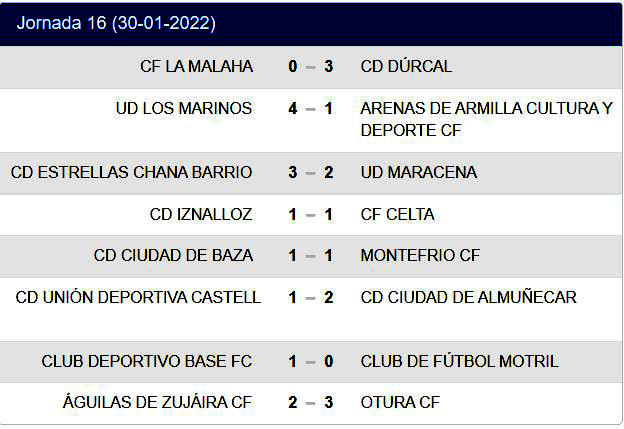Open CD Iznalloz team link
624x429 pixels.
pyautogui.click(x=201, y=214)
